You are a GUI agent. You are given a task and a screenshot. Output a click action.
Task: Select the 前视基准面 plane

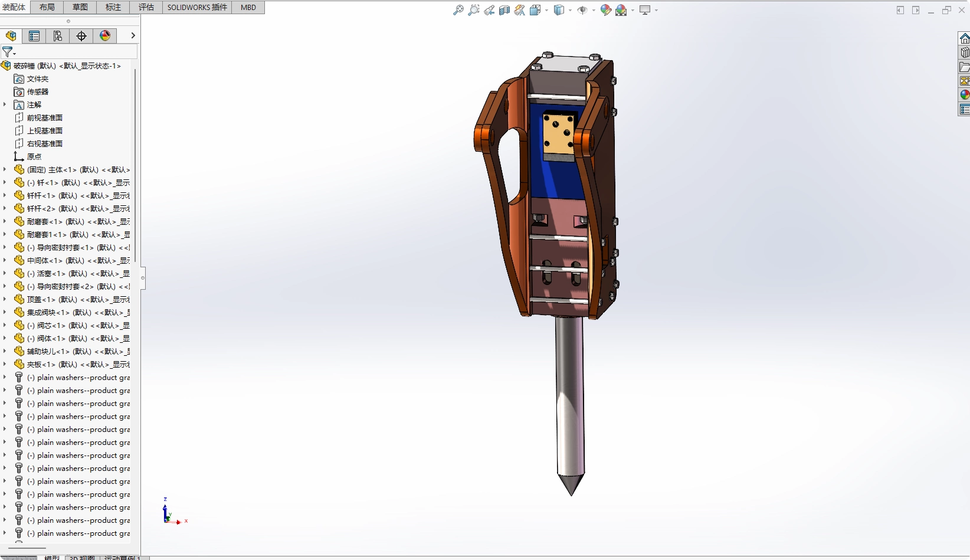tap(45, 118)
